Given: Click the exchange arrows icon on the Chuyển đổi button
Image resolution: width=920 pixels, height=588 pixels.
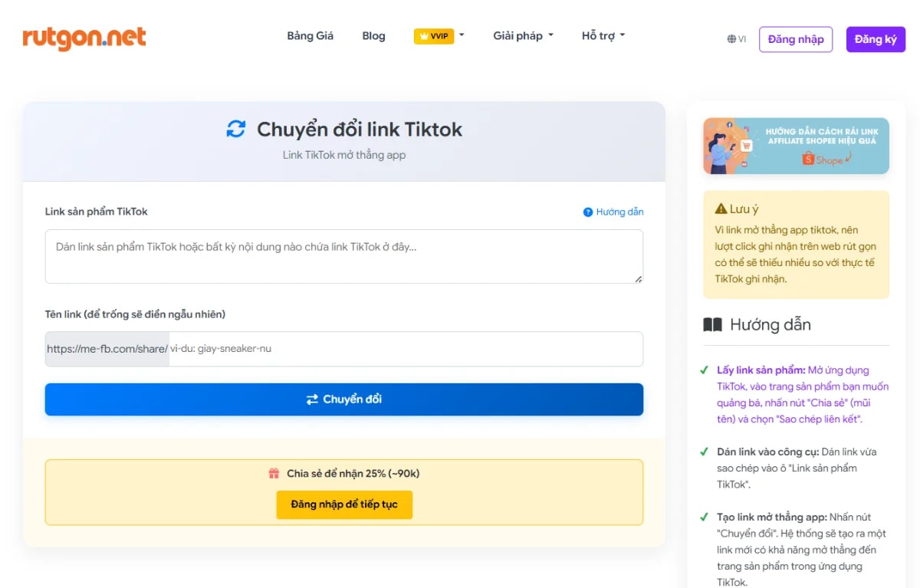Looking at the screenshot, I should click(x=313, y=399).
